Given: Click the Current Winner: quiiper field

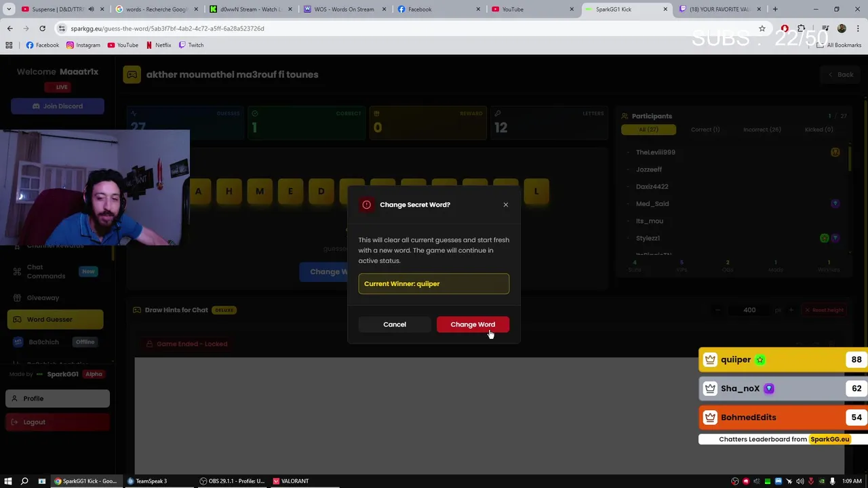Looking at the screenshot, I should pyautogui.click(x=434, y=283).
